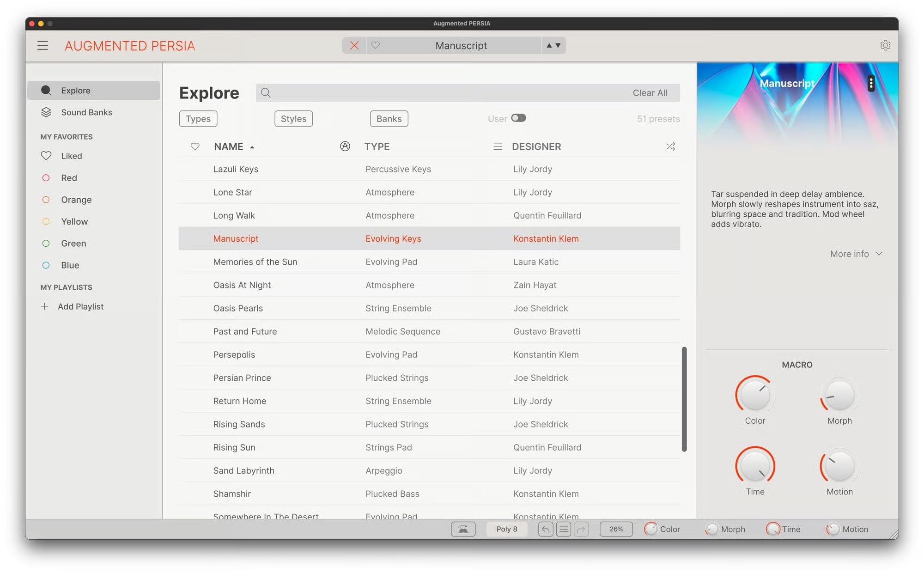The image size is (924, 573).
Task: Click the Clear All button
Action: [x=650, y=93]
